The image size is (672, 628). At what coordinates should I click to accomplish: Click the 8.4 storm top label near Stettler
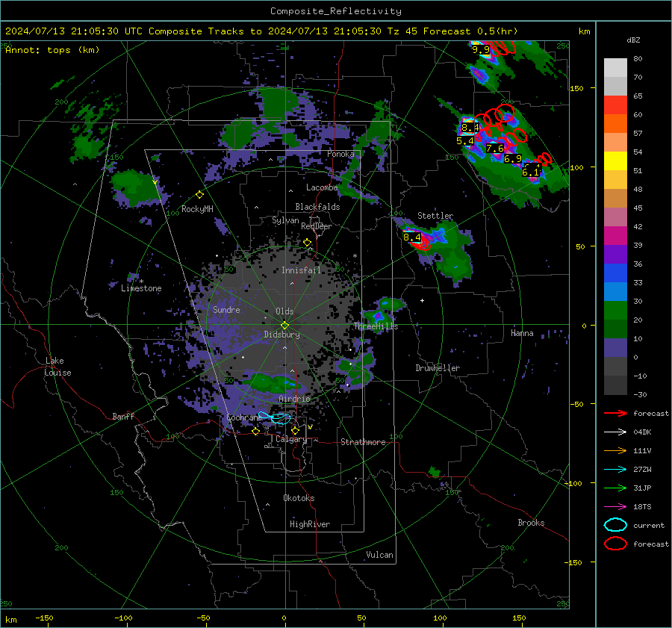pyautogui.click(x=412, y=237)
